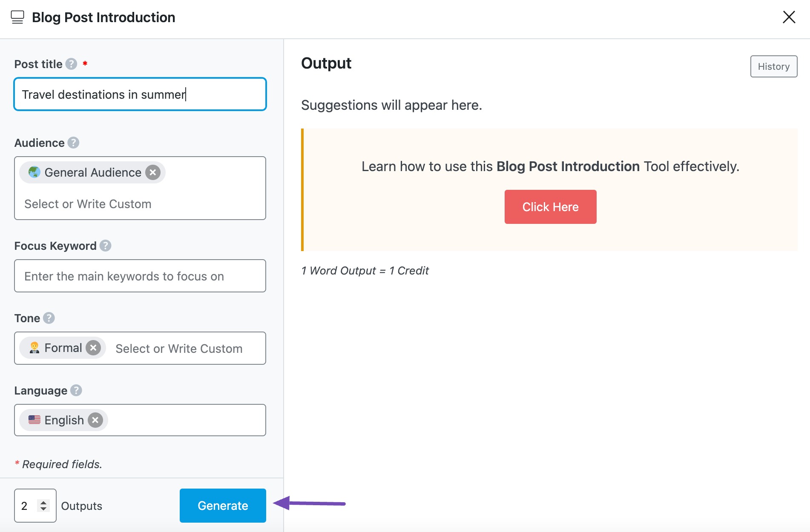Open the output History
This screenshot has height=532, width=810.
pos(774,66)
